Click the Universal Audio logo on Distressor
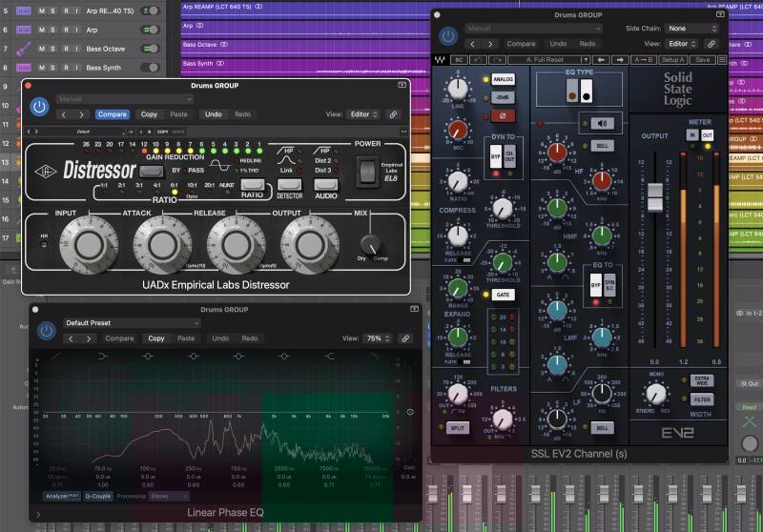Viewport: 763px width, 532px height. 45,172
